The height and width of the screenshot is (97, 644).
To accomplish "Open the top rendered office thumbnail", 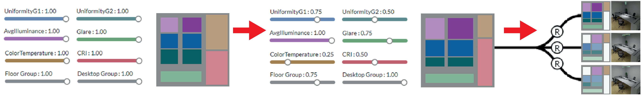I will (x=625, y=16).
